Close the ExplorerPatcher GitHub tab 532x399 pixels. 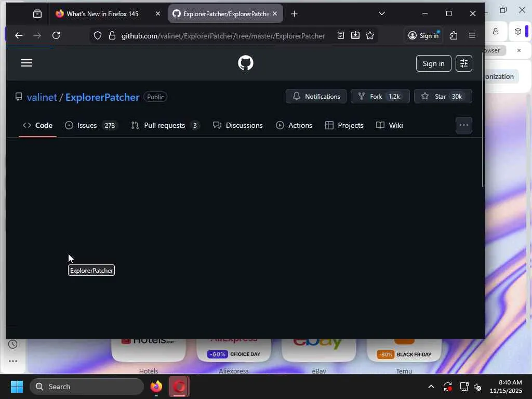tap(275, 14)
